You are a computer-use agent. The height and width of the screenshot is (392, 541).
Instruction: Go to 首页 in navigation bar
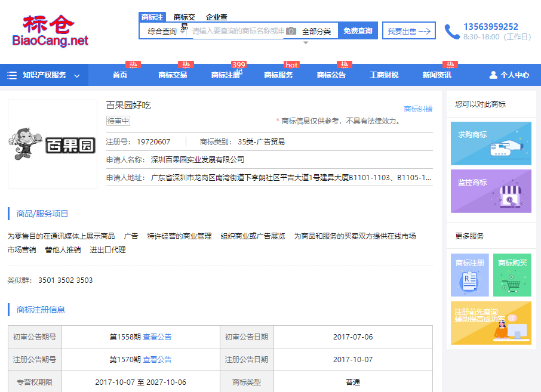pyautogui.click(x=120, y=75)
